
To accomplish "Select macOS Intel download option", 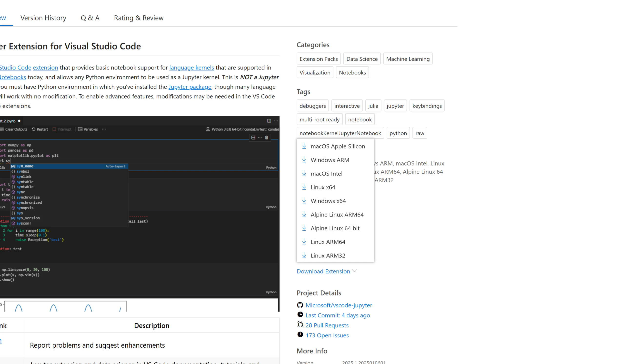I will click(x=335, y=174).
